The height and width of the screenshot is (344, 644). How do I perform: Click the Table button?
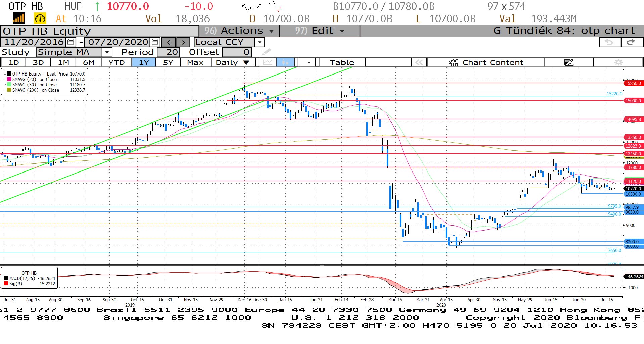[342, 62]
